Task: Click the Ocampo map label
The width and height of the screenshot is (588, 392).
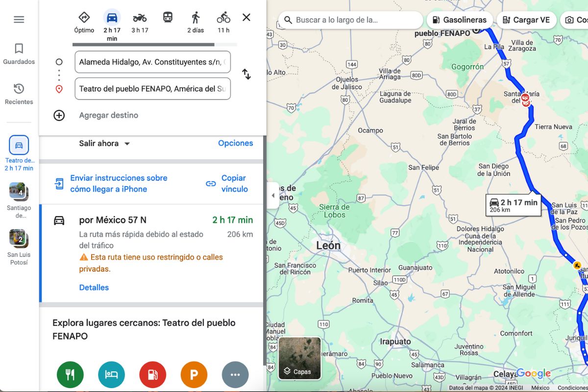Action: click(370, 130)
